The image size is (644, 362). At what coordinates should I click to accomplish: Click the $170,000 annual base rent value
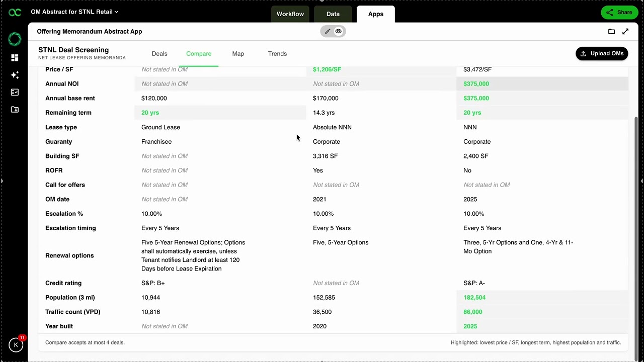[x=326, y=99]
